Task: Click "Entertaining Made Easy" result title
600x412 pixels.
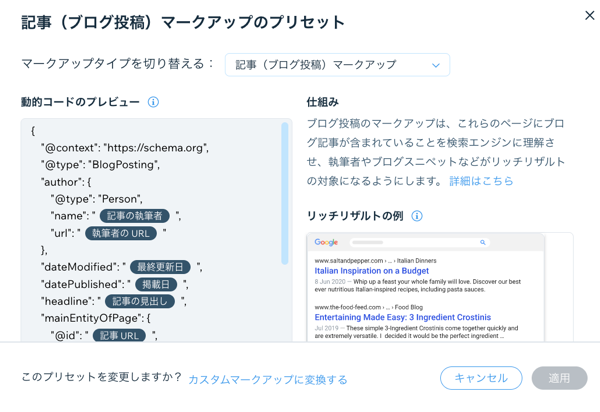Action: tap(403, 317)
